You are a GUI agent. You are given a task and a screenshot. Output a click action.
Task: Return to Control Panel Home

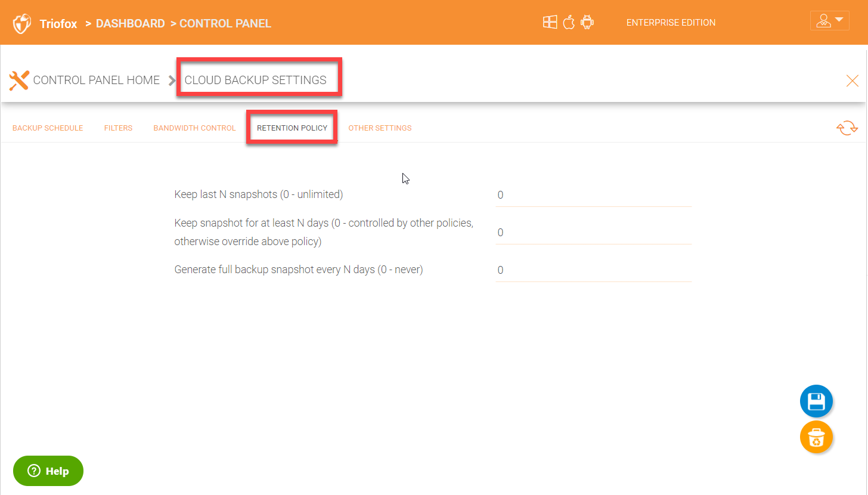pos(97,80)
